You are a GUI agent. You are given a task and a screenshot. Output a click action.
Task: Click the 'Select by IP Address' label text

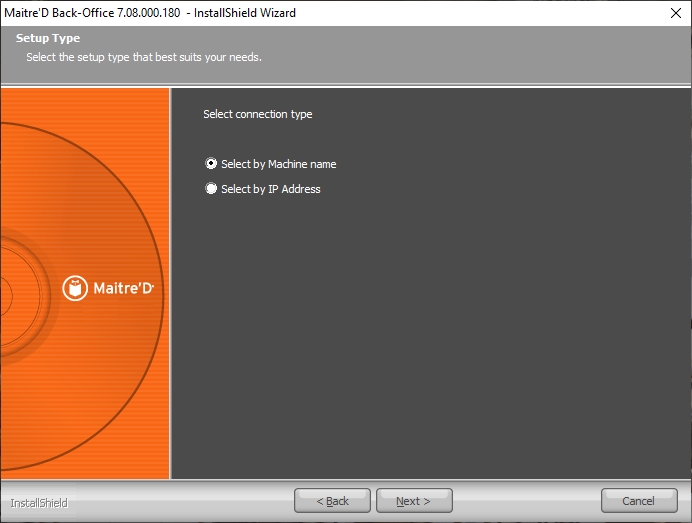click(270, 189)
